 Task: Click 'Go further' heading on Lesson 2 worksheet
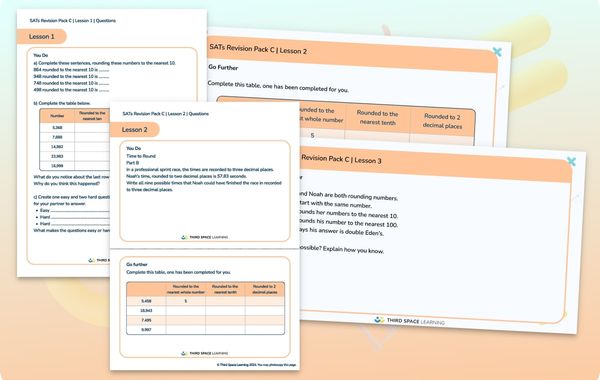coord(137,264)
